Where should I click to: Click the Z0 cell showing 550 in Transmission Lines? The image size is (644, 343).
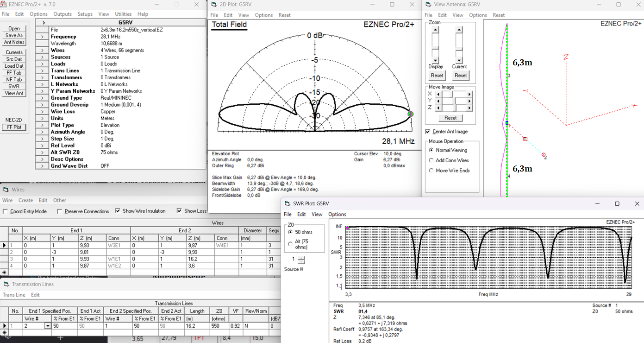pos(219,326)
